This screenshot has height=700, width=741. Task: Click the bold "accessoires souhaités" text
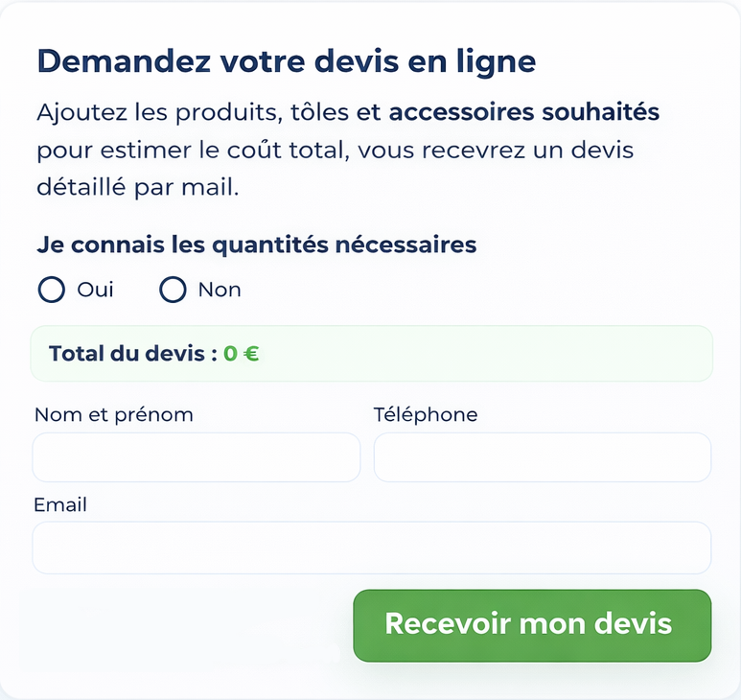click(523, 112)
